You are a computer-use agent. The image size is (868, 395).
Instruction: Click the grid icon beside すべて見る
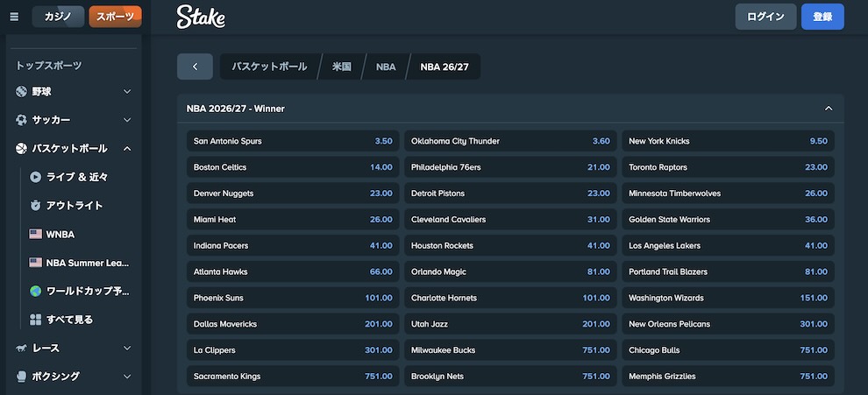pyautogui.click(x=35, y=319)
